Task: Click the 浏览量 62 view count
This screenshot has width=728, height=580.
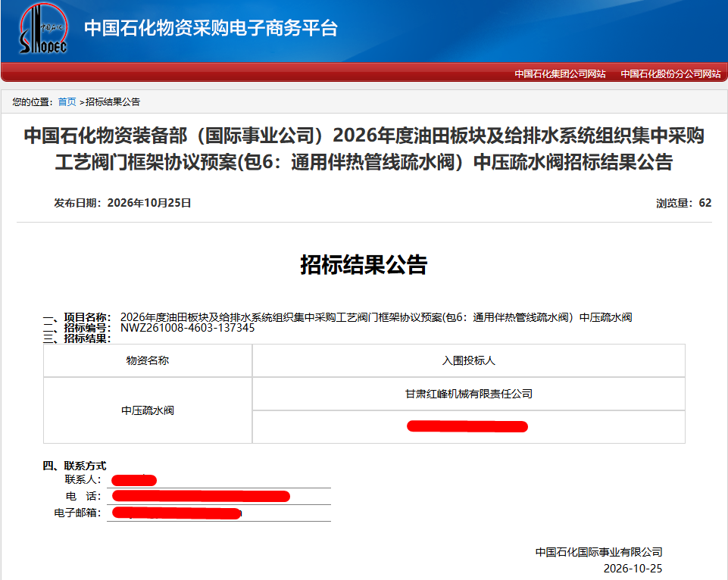Action: point(683,203)
